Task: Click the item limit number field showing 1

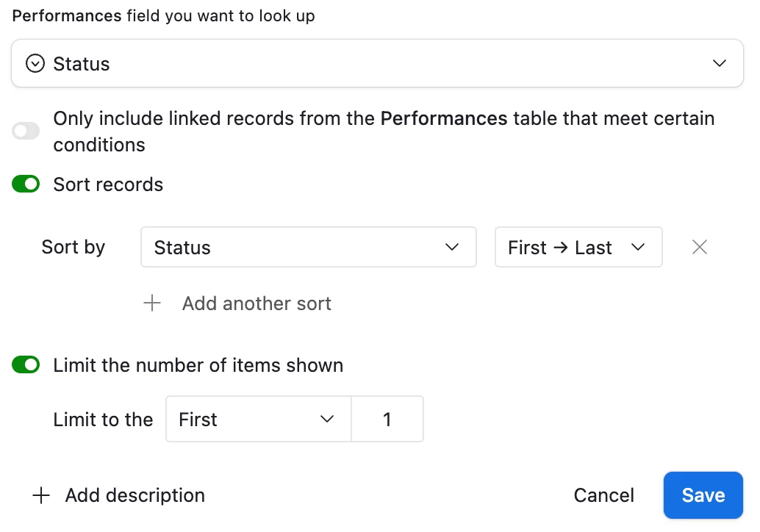Action: coord(387,420)
